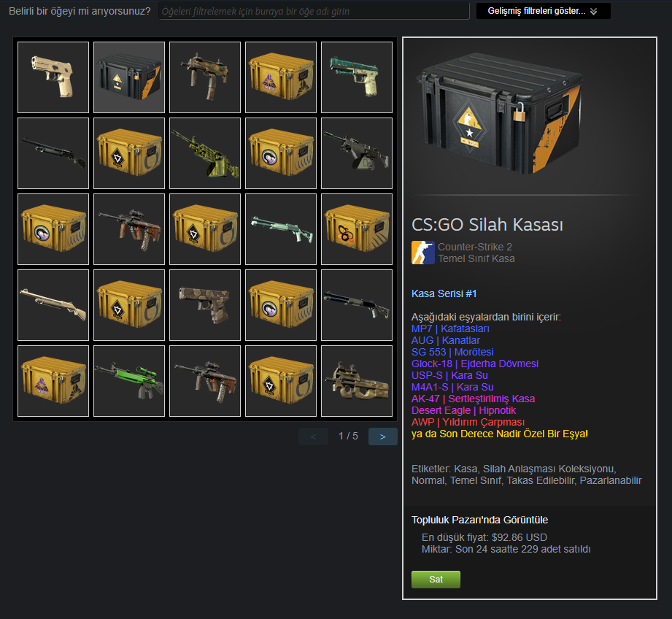The width and height of the screenshot is (672, 619).
Task: Select the teal Five-SeveN pistol item
Action: 357,77
